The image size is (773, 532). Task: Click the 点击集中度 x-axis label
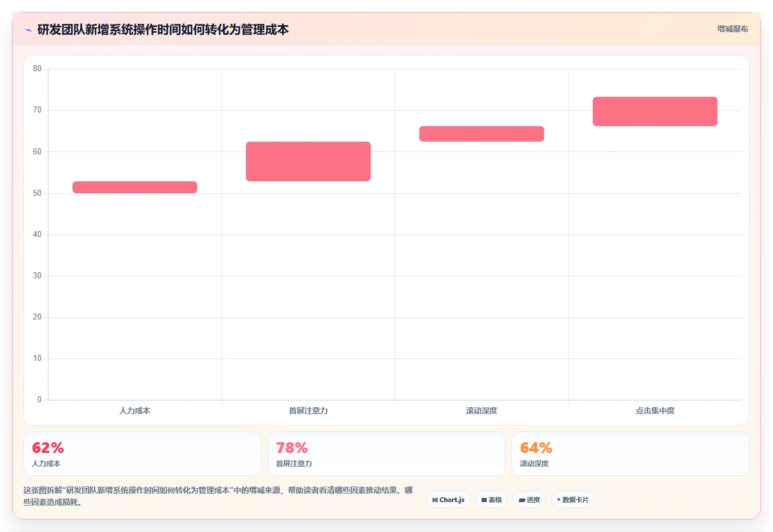655,411
